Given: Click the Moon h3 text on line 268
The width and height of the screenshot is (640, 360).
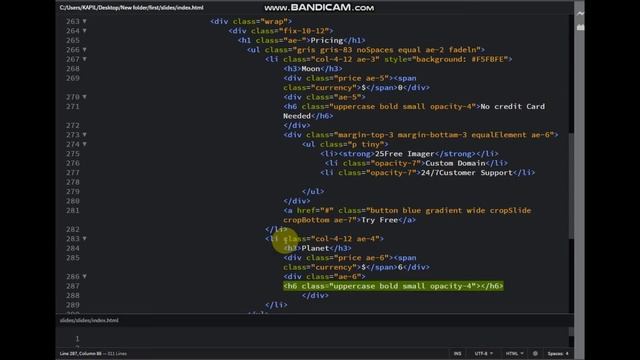Looking at the screenshot, I should 310,69.
